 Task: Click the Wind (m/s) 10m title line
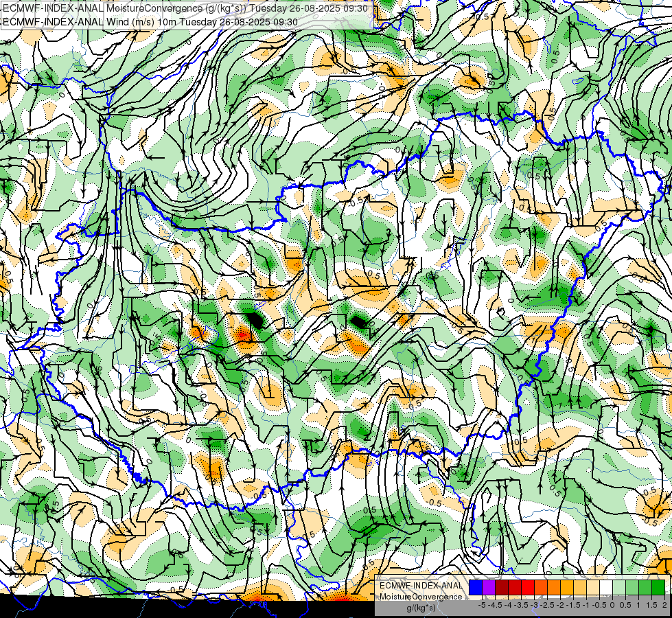[x=150, y=21]
